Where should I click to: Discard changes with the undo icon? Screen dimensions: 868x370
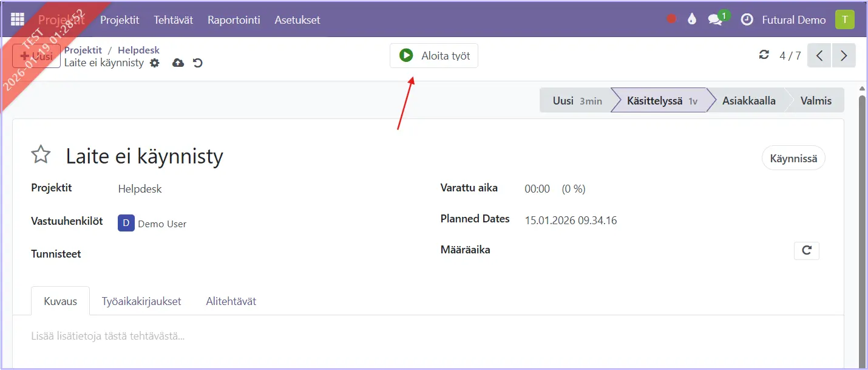coord(197,63)
